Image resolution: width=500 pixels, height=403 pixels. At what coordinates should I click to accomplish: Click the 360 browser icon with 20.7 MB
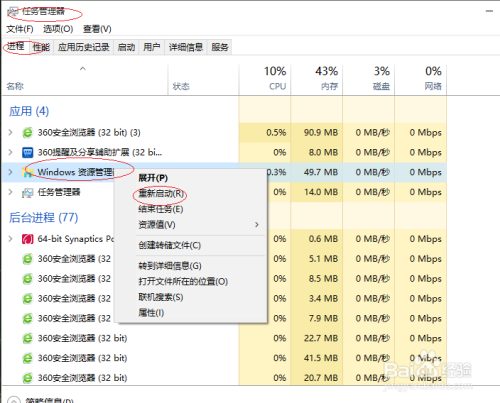tap(27, 378)
